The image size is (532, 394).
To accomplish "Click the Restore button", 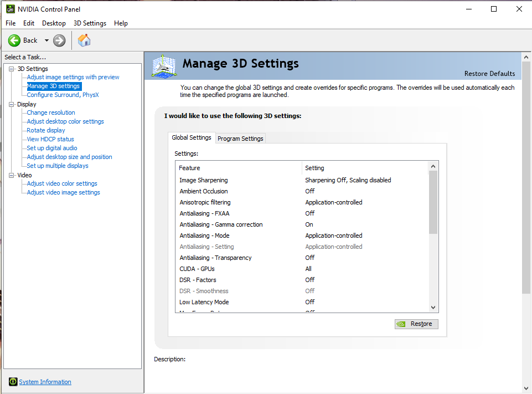I will (416, 324).
